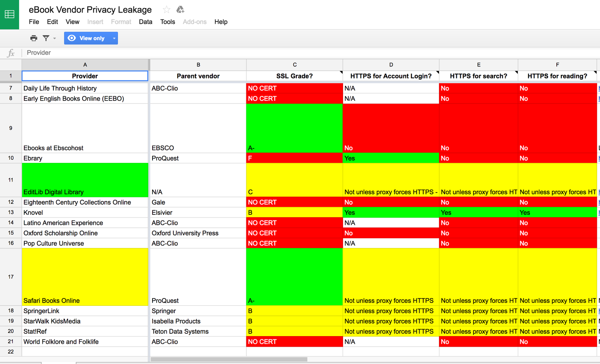Select column D header
600x364 pixels.
391,65
